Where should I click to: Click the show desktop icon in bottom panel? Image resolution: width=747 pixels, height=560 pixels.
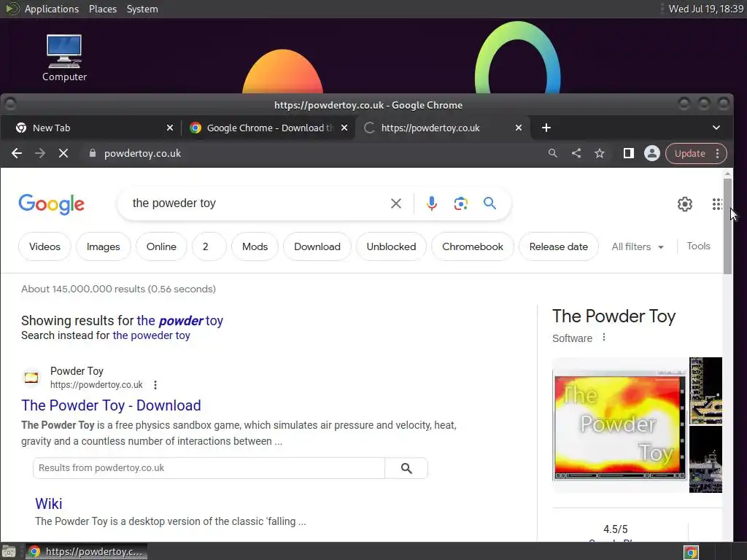[9, 552]
